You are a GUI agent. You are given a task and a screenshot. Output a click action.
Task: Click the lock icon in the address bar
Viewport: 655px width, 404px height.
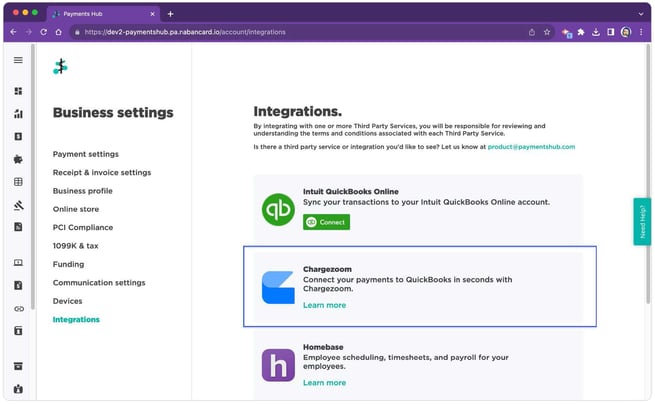tap(77, 32)
